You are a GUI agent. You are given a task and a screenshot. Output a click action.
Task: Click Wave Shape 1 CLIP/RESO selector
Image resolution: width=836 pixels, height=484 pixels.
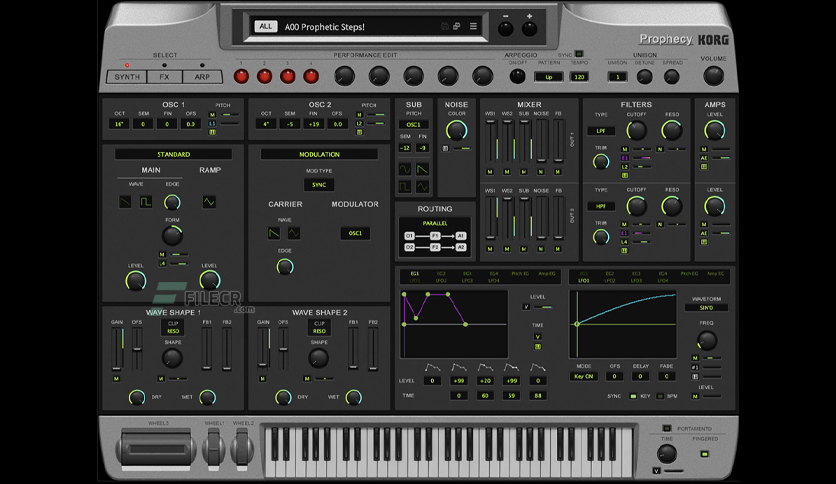click(x=173, y=327)
